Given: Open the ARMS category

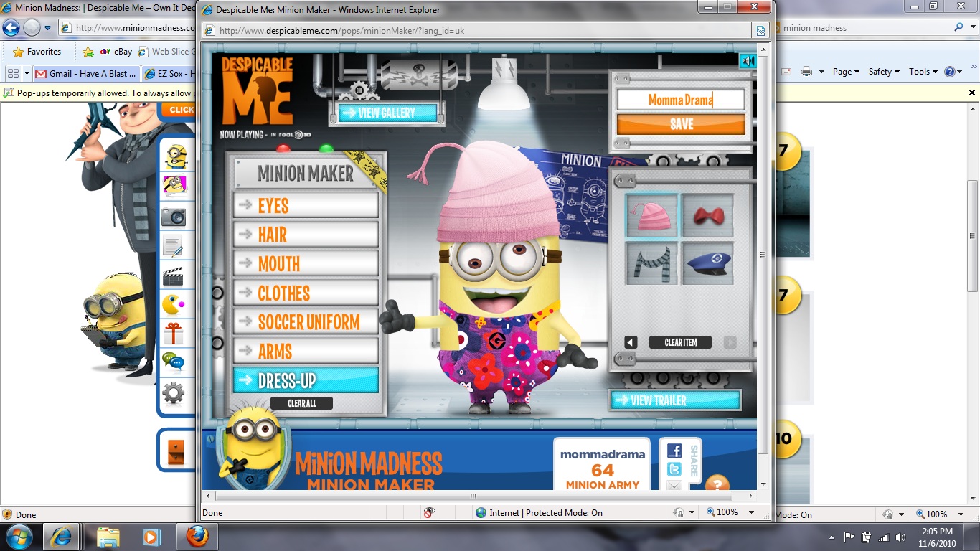Looking at the screenshot, I should [306, 352].
